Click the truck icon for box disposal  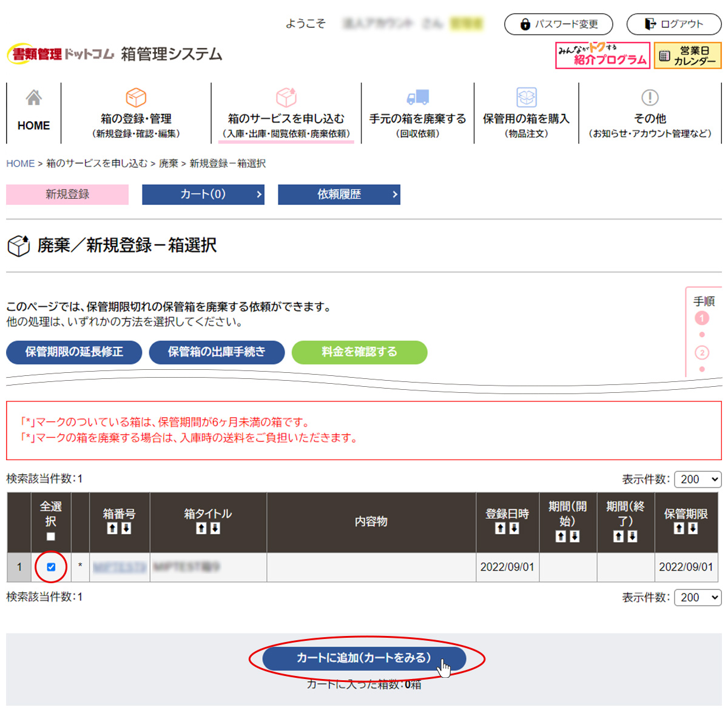click(417, 98)
